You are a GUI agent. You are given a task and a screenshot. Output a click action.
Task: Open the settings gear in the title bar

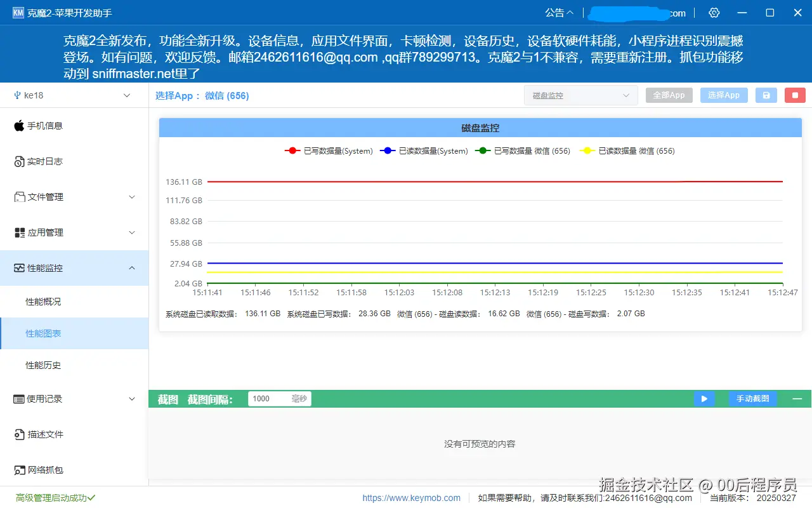point(714,12)
